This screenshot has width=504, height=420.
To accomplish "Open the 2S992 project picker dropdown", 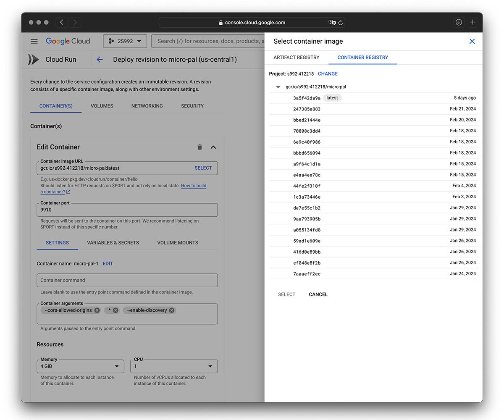I will 125,41.
